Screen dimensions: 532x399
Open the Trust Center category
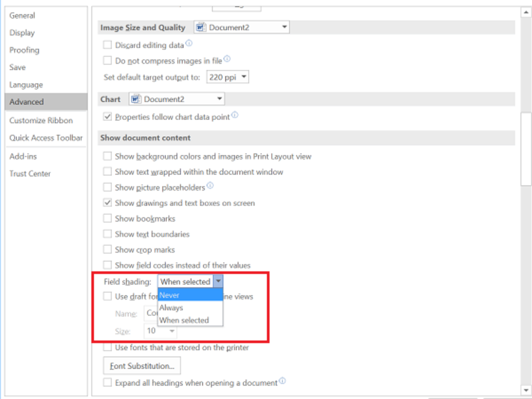coord(30,174)
